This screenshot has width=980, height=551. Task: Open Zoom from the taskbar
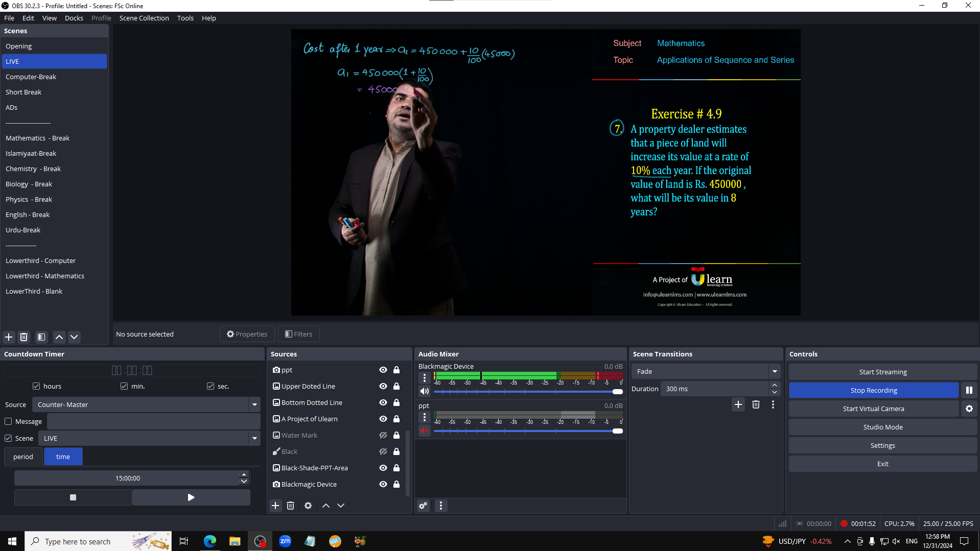point(285,541)
